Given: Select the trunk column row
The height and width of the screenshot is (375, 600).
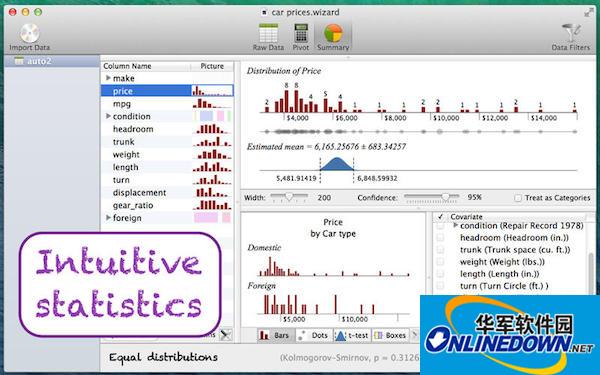Looking at the screenshot, I should pyautogui.click(x=167, y=142).
